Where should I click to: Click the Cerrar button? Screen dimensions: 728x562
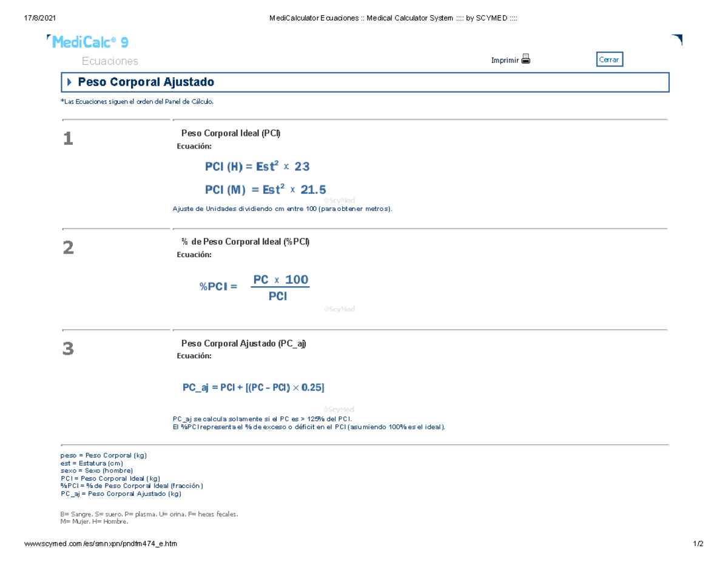tap(609, 59)
